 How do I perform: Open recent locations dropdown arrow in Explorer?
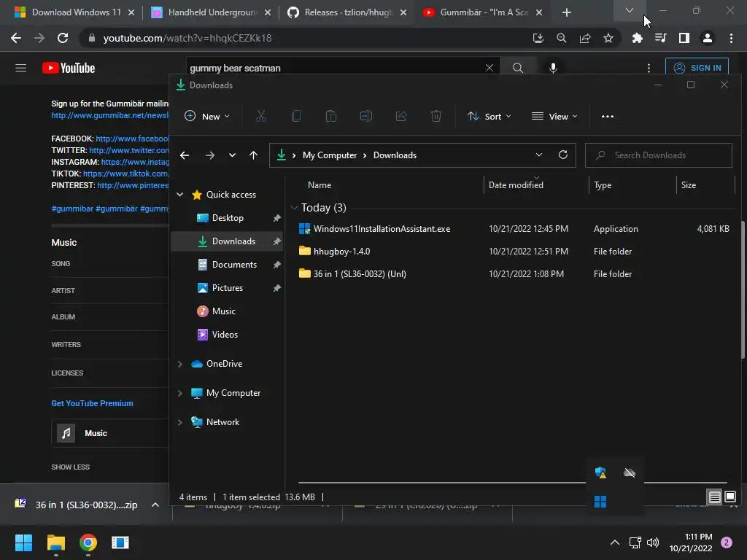[x=232, y=155]
